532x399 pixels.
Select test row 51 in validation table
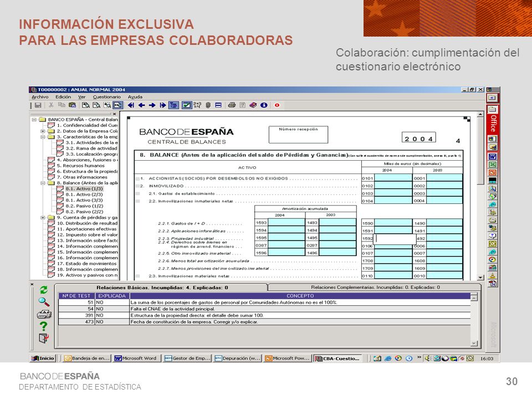(x=264, y=303)
